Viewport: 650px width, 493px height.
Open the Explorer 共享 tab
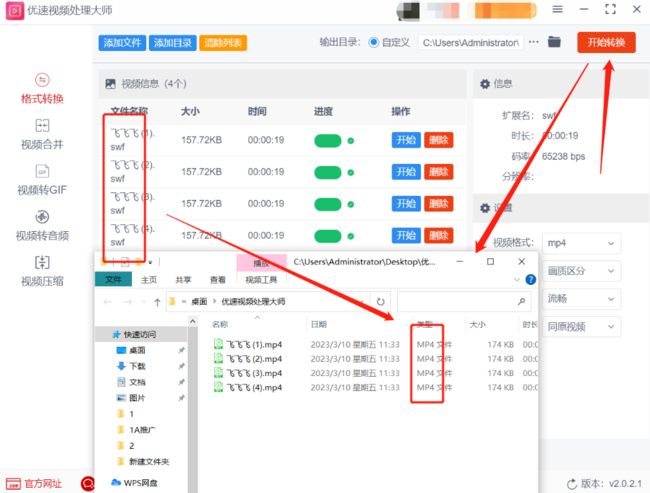click(x=183, y=280)
